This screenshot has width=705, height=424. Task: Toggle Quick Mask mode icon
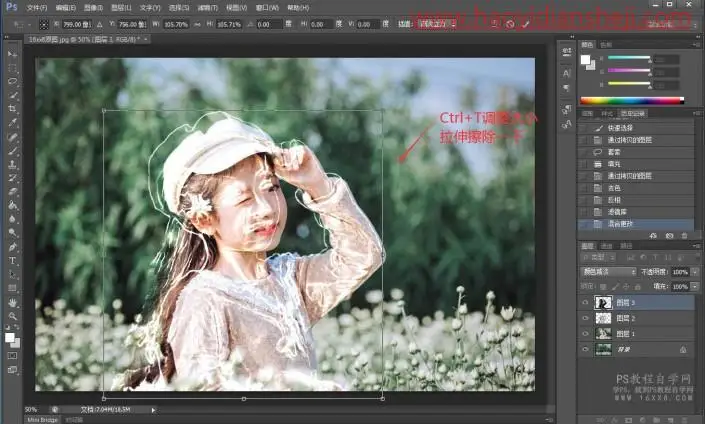pos(12,356)
